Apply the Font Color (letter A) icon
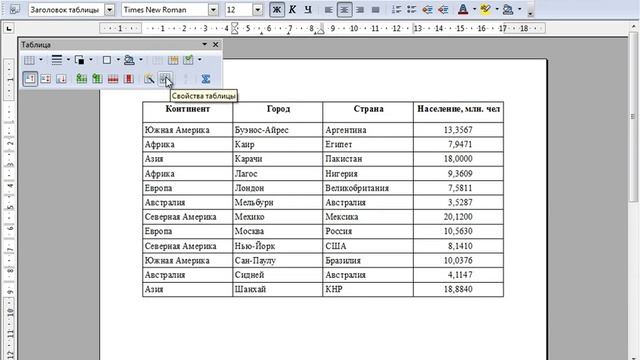 click(463, 9)
